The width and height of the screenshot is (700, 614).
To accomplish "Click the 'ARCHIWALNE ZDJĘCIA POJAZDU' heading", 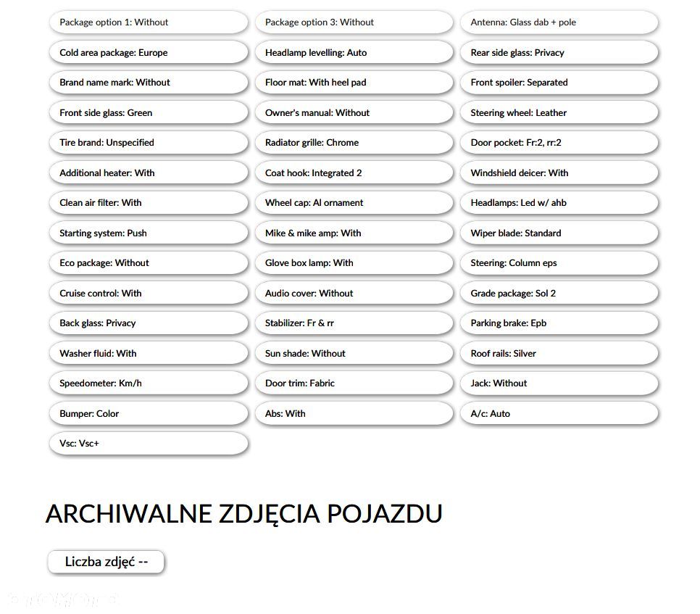I will click(x=243, y=513).
